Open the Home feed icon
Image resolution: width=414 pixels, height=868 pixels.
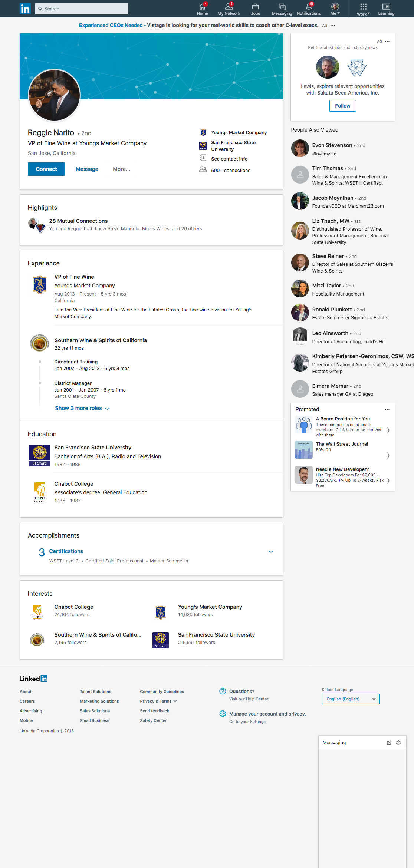(202, 9)
